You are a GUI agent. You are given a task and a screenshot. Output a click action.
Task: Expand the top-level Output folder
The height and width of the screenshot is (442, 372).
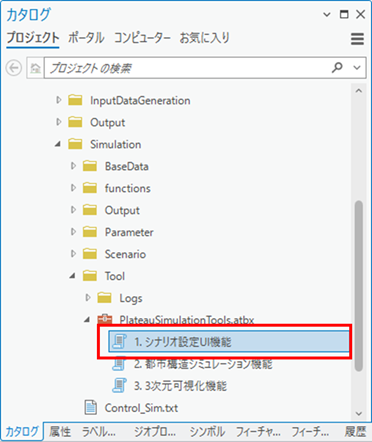[x=59, y=122]
